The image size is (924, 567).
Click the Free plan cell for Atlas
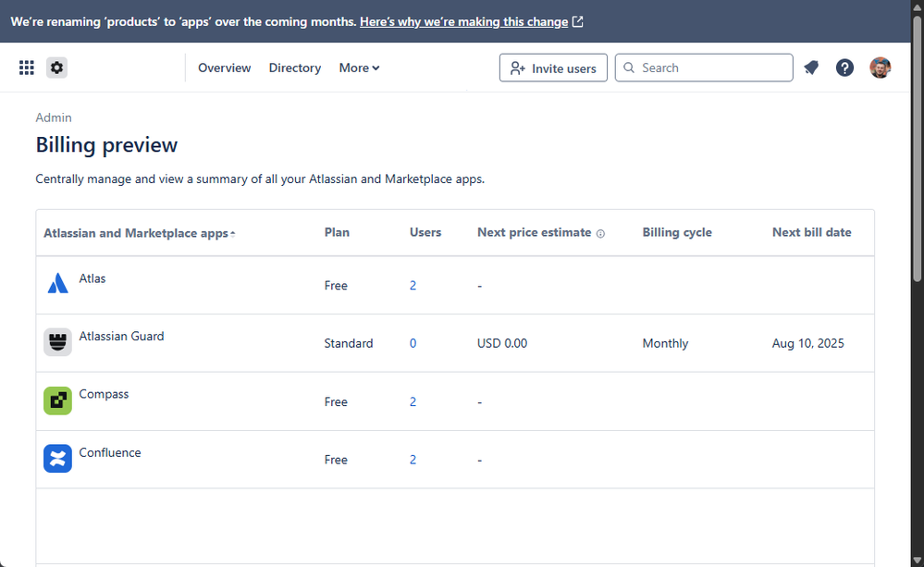pyautogui.click(x=336, y=285)
